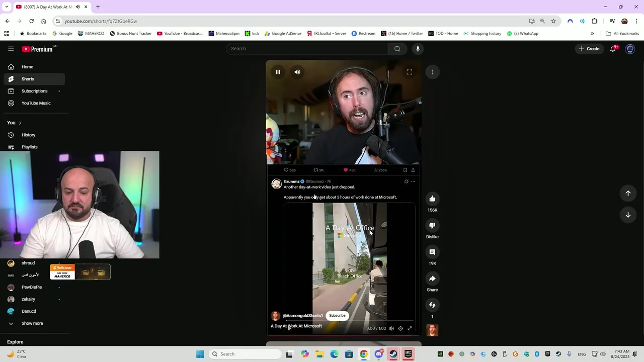This screenshot has width=644, height=362.
Task: Open the YouTube hamburger guide menu
Action: (11, 49)
